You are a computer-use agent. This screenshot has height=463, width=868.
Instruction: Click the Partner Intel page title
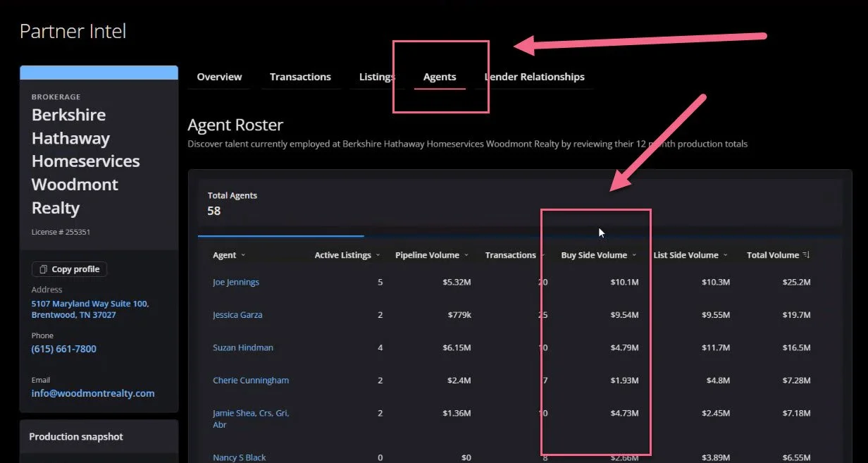tap(73, 32)
